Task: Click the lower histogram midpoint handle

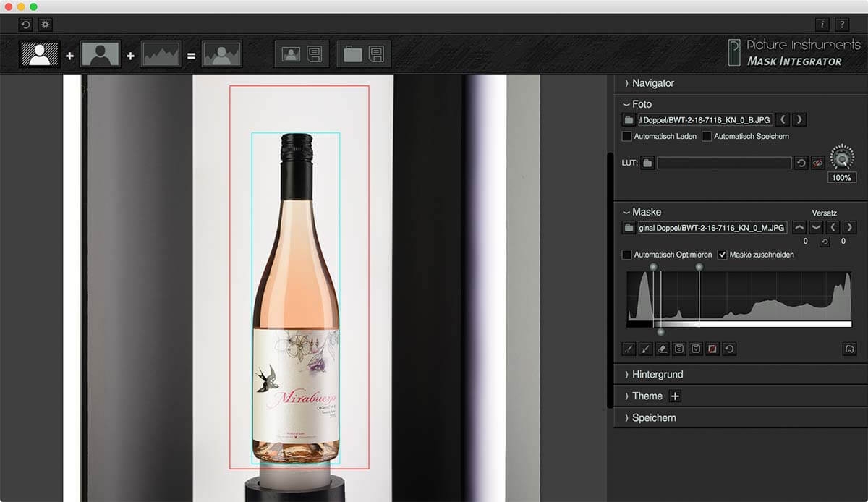Action: click(x=660, y=331)
